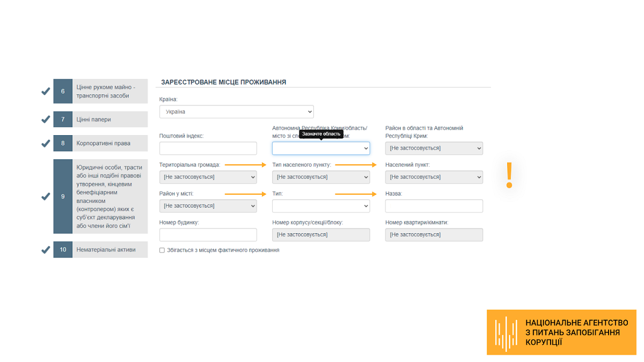Click the checkmark beside section 6

click(46, 91)
